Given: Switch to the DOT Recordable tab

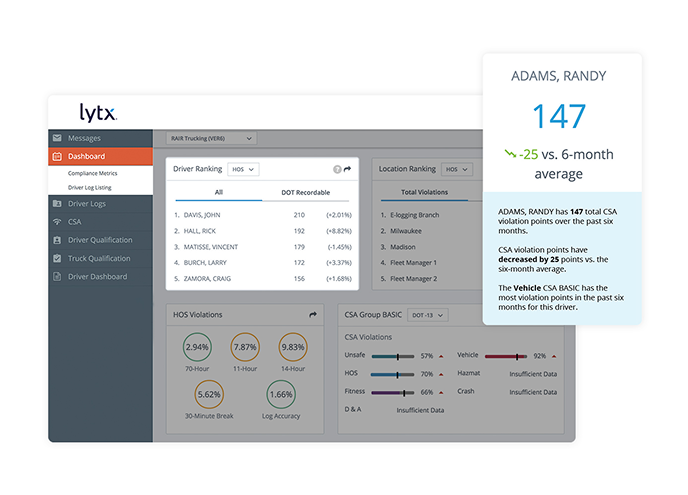Looking at the screenshot, I should pyautogui.click(x=305, y=193).
